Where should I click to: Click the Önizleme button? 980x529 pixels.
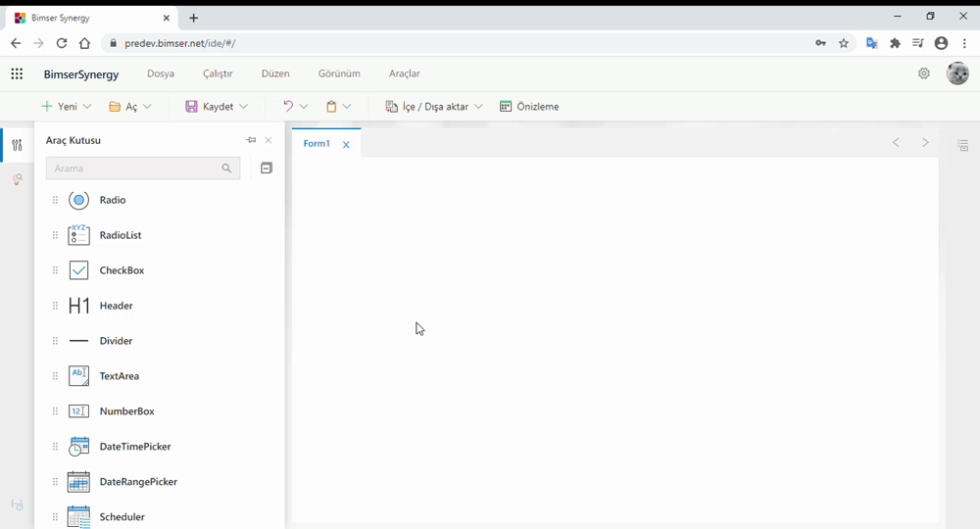pyautogui.click(x=529, y=107)
